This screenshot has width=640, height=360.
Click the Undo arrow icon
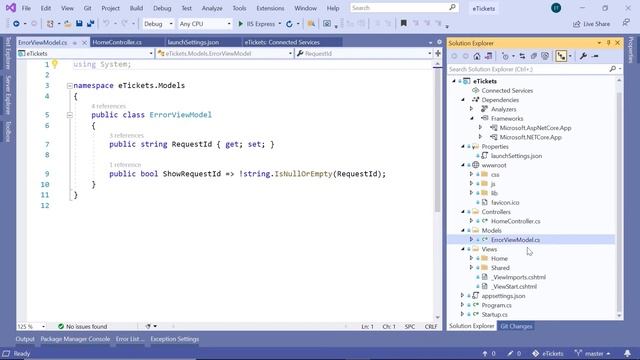tap(106, 24)
